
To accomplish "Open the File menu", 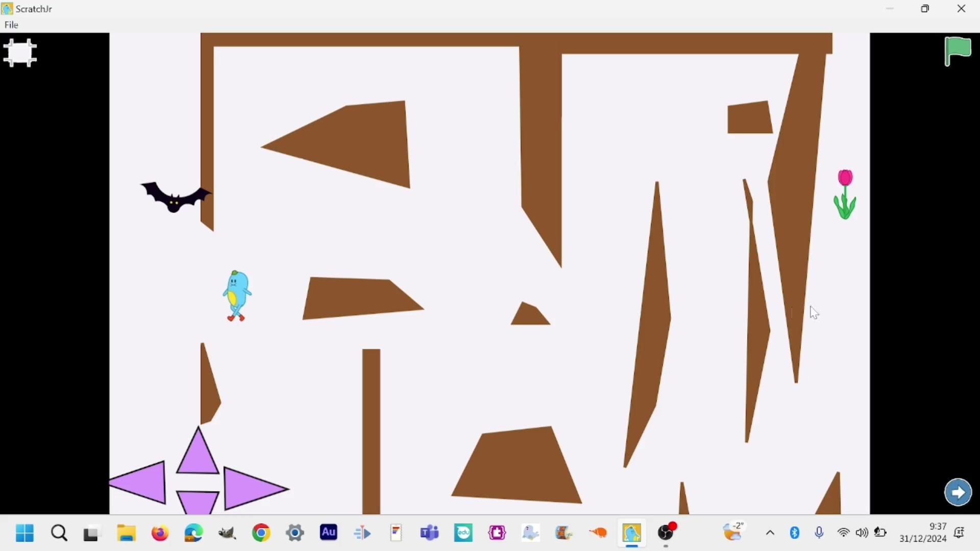I will coord(11,25).
